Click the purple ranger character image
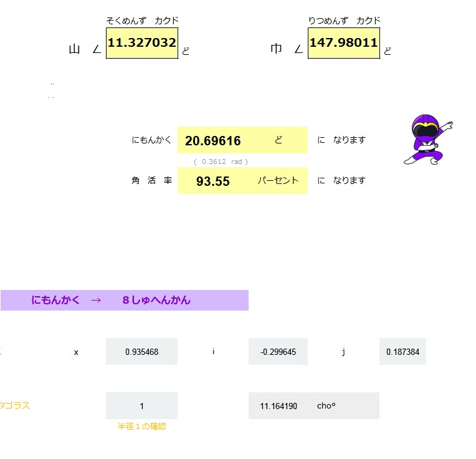Viewport: 476px width, 459px height. (427, 140)
